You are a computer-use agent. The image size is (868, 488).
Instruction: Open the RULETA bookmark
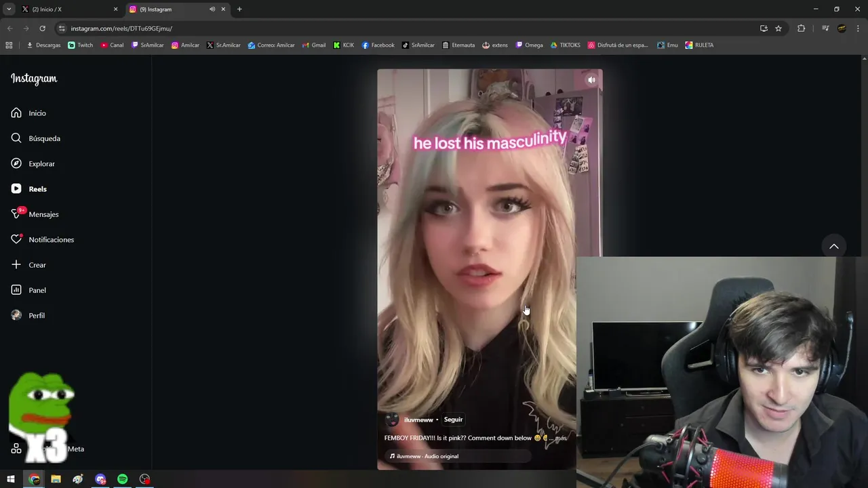pyautogui.click(x=699, y=45)
